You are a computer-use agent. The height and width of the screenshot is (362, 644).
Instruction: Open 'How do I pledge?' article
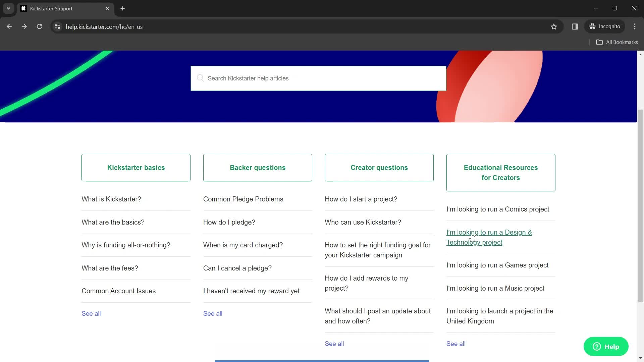[x=229, y=222]
